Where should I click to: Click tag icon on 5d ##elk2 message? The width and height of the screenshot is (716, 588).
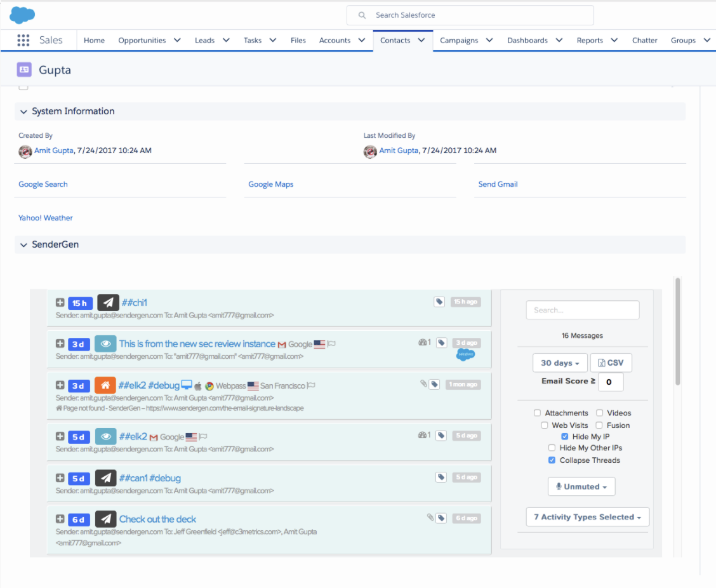tap(441, 436)
